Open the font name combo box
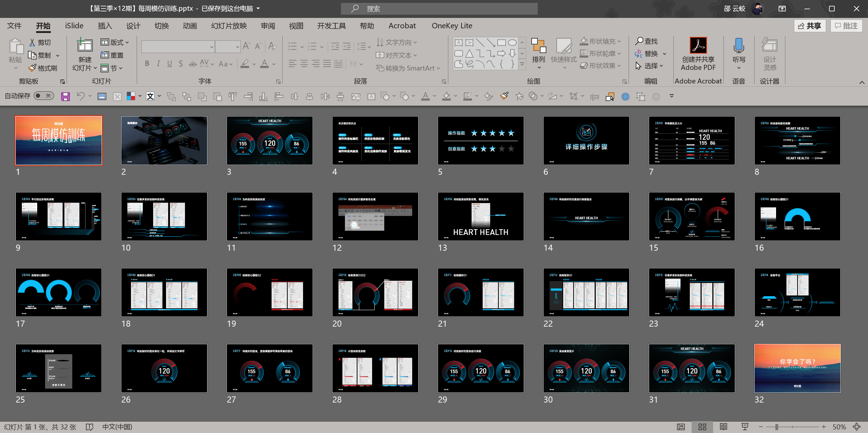Image resolution: width=868 pixels, height=433 pixels. 212,47
